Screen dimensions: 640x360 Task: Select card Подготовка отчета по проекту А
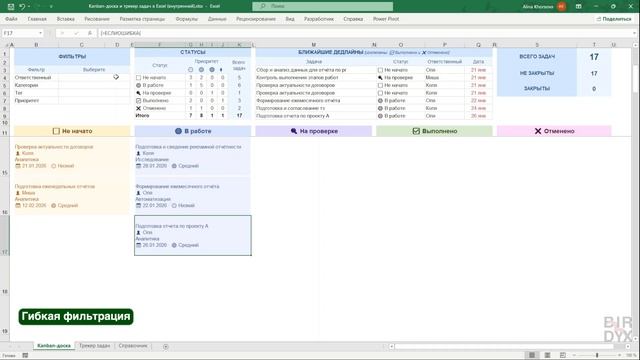[x=193, y=236]
